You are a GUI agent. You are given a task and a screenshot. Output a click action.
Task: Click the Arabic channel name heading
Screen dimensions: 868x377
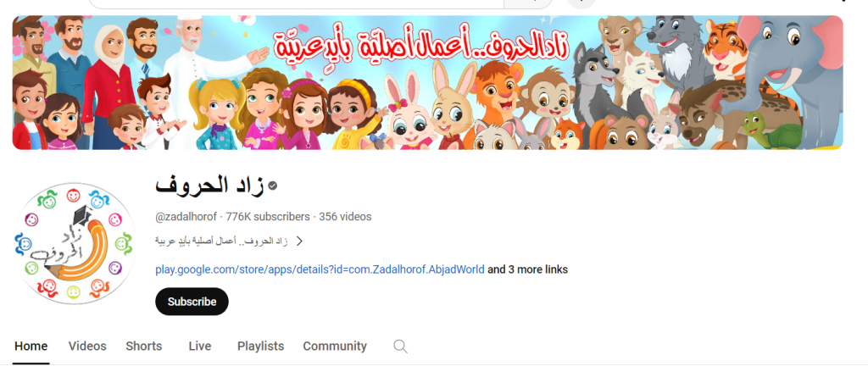(210, 185)
